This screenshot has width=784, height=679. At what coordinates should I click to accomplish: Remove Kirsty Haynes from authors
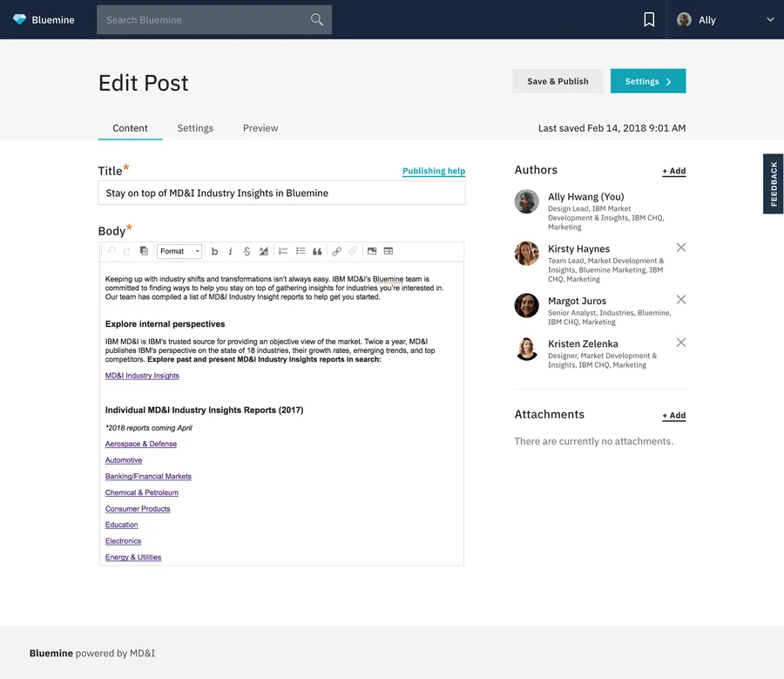[681, 248]
